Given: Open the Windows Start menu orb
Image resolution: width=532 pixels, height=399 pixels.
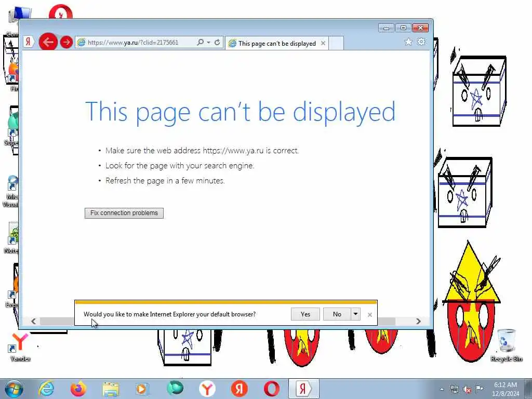Looking at the screenshot, I should 14,389.
